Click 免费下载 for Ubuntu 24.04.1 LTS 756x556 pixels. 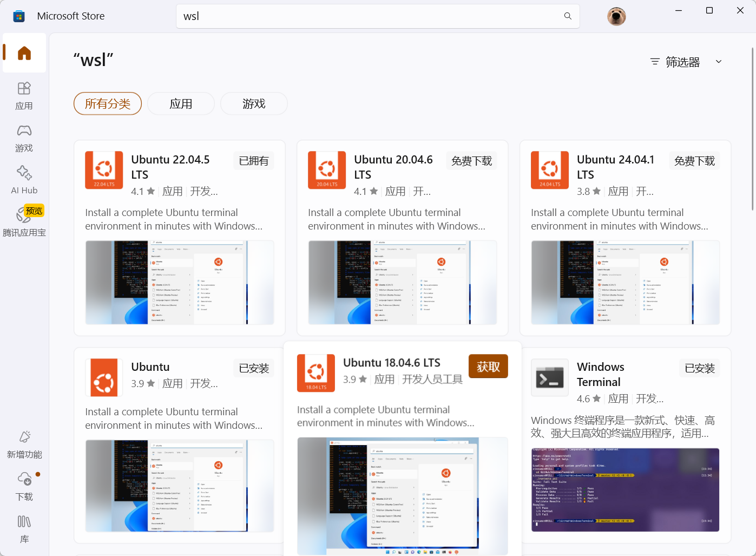[x=694, y=160]
